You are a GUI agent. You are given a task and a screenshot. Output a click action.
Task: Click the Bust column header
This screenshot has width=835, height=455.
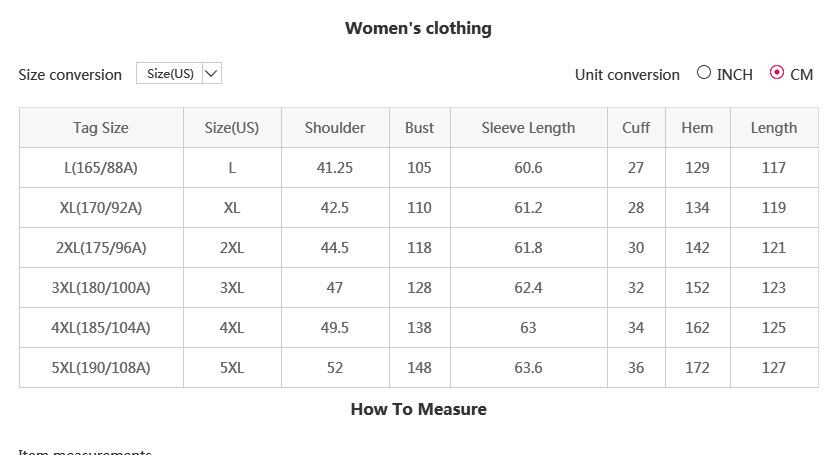tap(420, 128)
